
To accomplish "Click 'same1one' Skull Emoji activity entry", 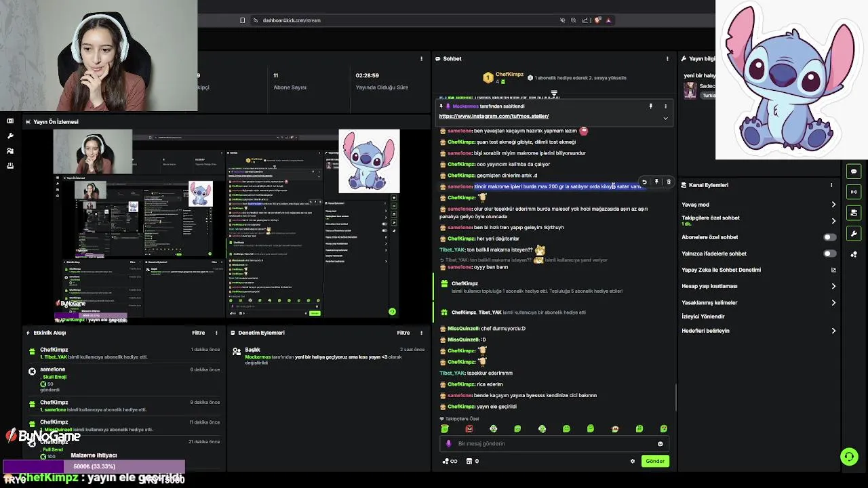I will pos(125,380).
